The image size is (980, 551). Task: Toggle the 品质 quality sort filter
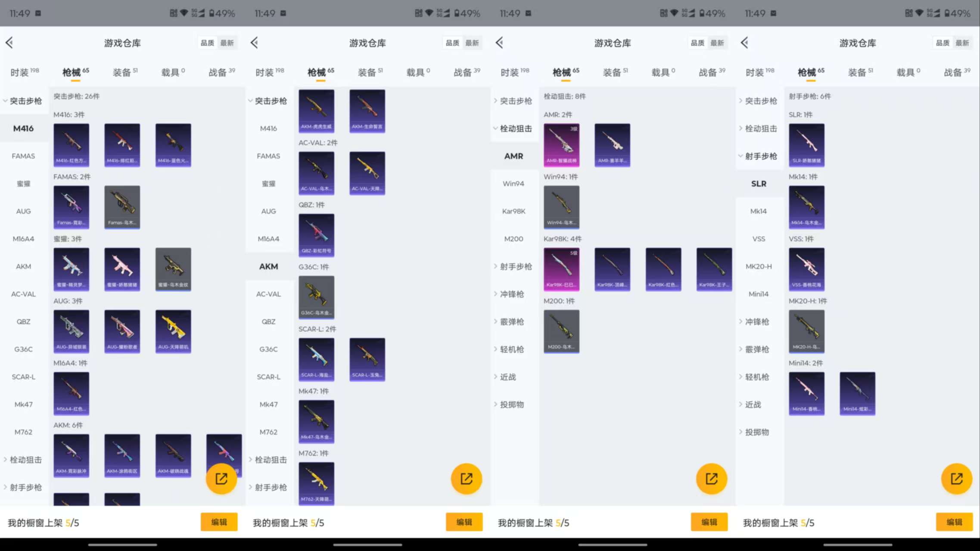(207, 42)
